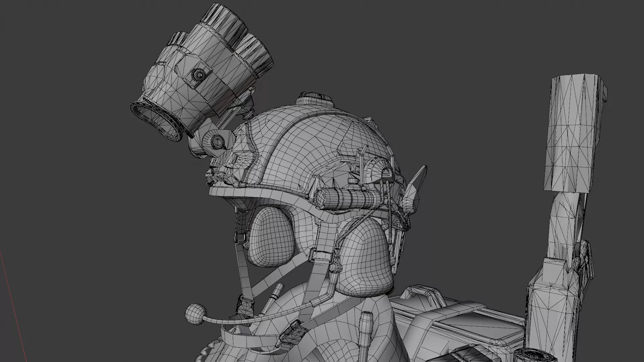644x362 pixels.
Task: Select the round knob on top of the helmet
Action: click(x=315, y=100)
